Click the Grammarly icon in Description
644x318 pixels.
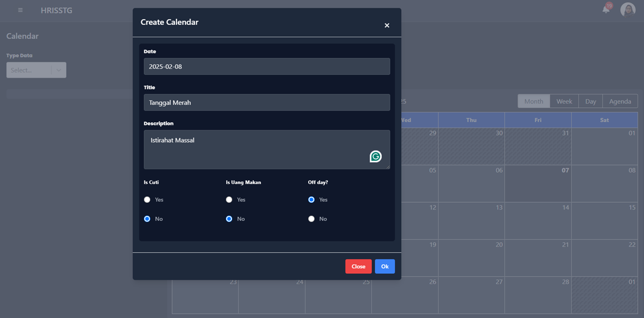point(376,156)
